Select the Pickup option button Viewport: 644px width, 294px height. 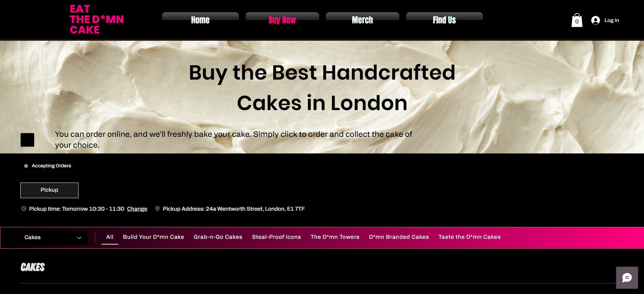pos(49,190)
